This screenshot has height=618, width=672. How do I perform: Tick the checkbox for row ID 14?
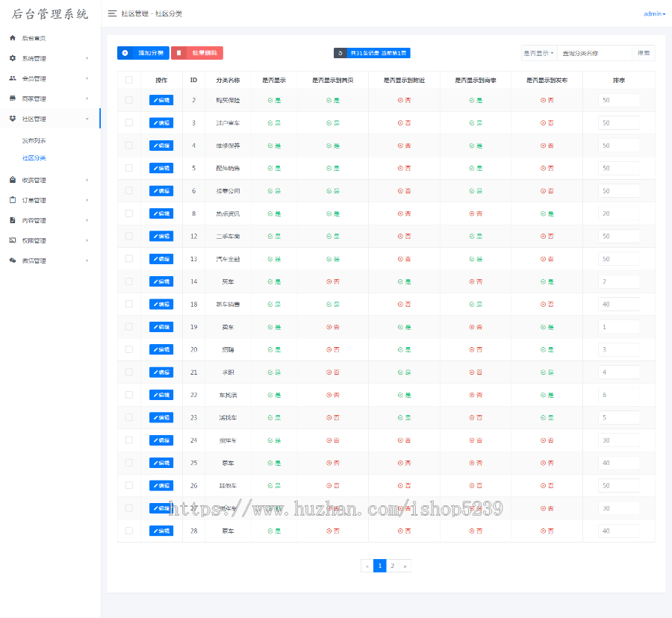[x=129, y=281]
